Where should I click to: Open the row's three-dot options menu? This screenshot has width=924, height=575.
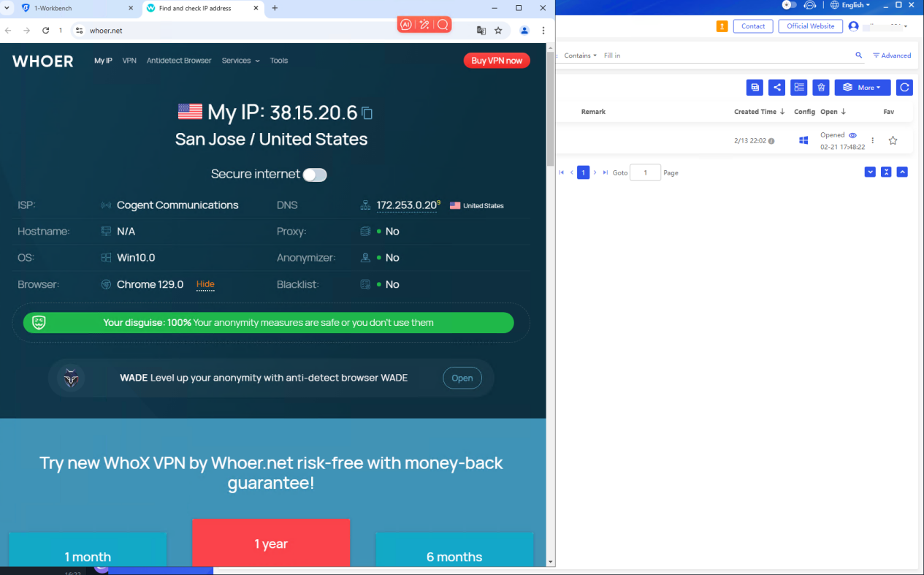click(x=872, y=140)
